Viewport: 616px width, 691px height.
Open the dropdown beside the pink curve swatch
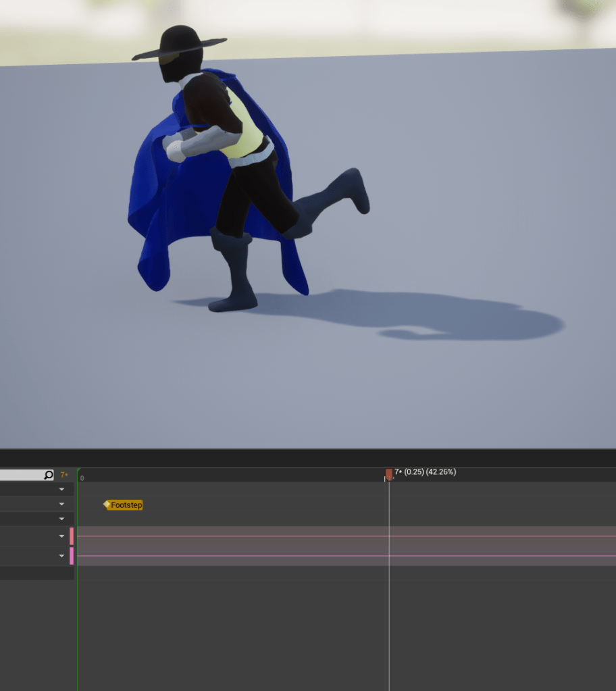(62, 556)
